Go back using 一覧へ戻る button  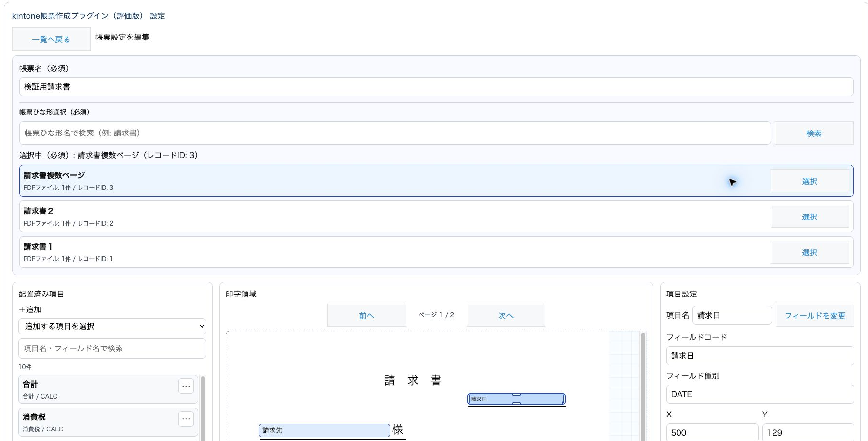pyautogui.click(x=51, y=39)
